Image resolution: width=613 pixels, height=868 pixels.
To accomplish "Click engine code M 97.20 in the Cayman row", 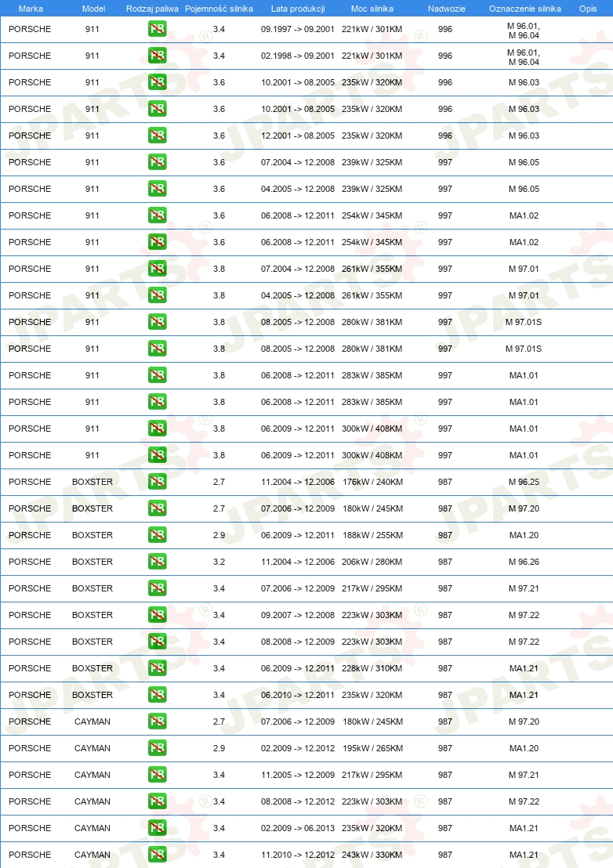I will (x=524, y=722).
